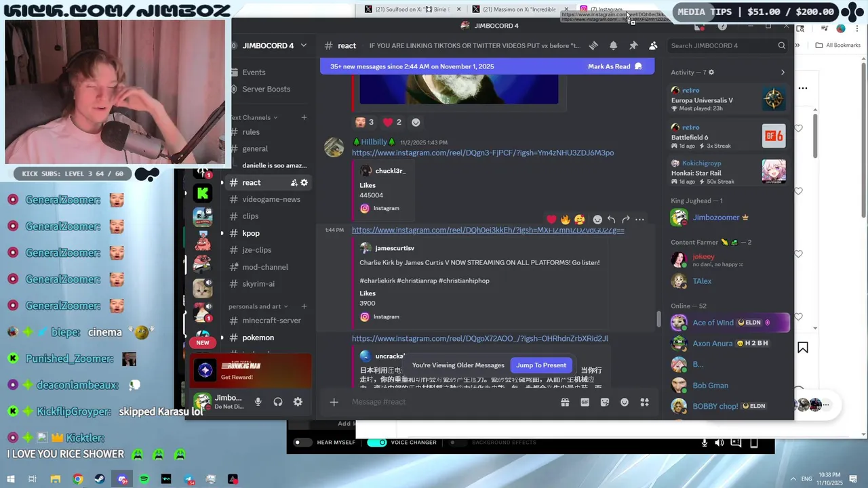The width and height of the screenshot is (868, 488).
Task: Select videogame-news channel
Action: coord(269,199)
